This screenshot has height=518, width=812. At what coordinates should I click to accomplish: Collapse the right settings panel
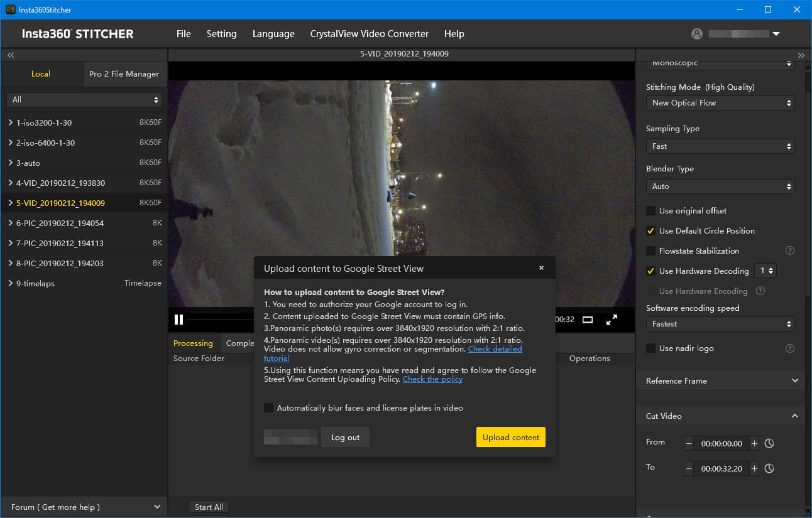click(801, 55)
